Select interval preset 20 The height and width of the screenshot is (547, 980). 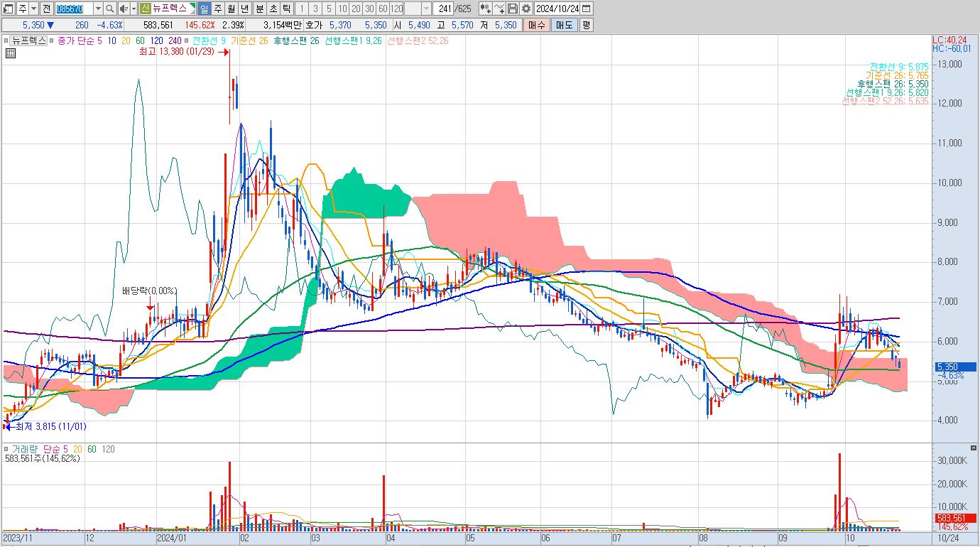tap(356, 9)
